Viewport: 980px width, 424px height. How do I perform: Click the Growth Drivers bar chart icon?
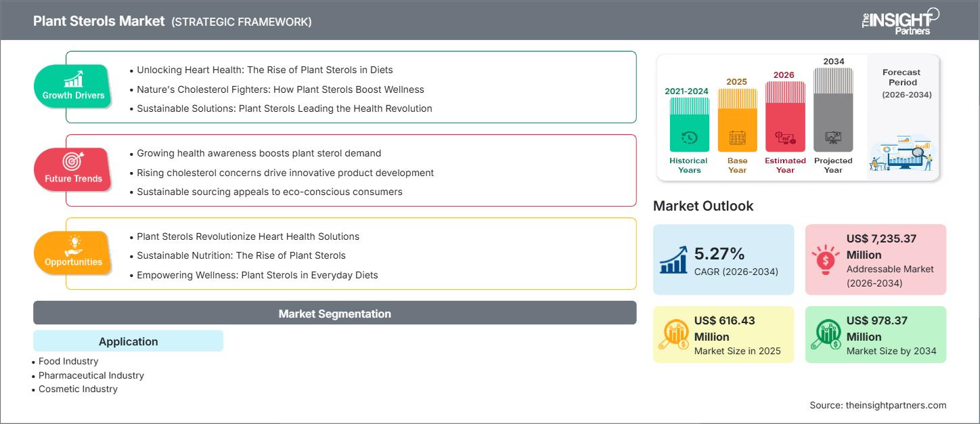click(73, 79)
